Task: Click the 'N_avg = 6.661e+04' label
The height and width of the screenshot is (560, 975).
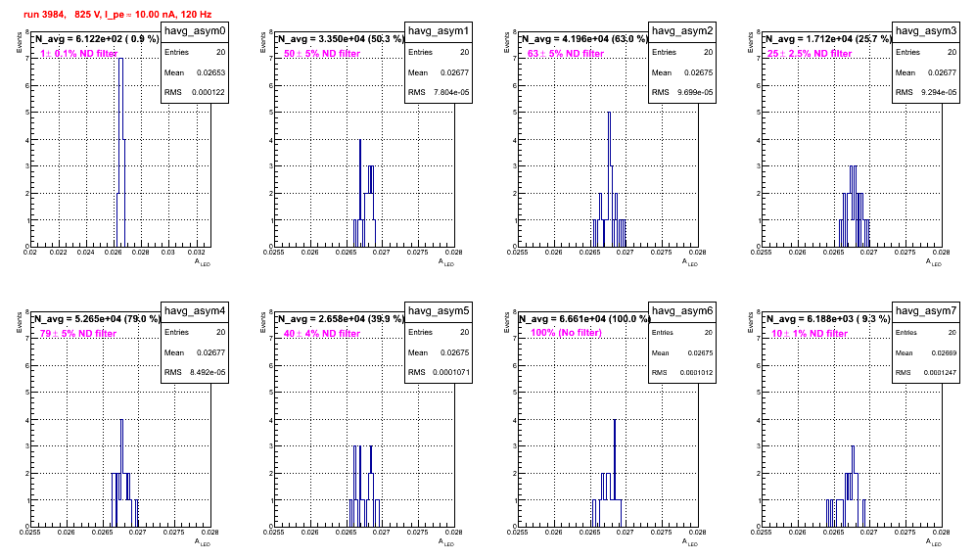Action: tap(584, 318)
